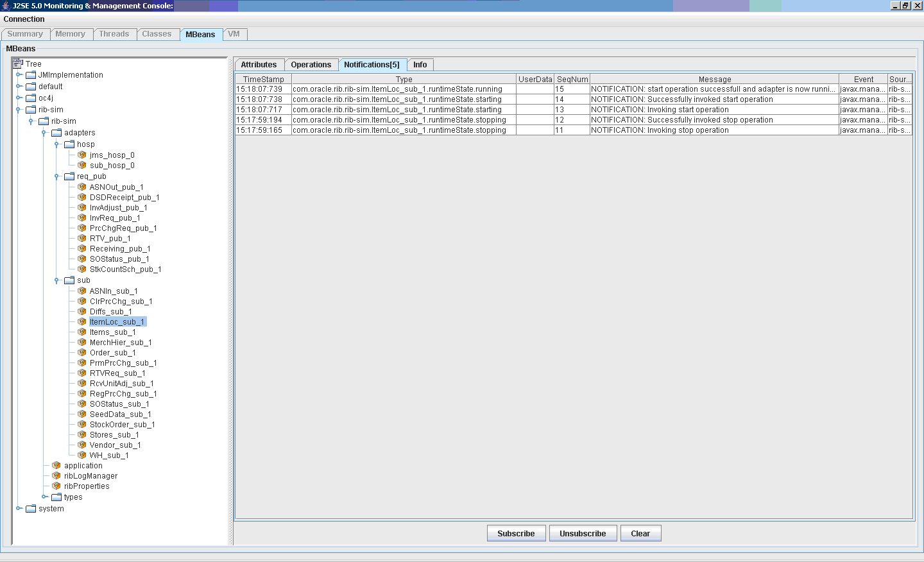Viewport: 924px width, 562px height.
Task: Click the DSDReceipt_pub_1 MBean icon
Action: 82,197
